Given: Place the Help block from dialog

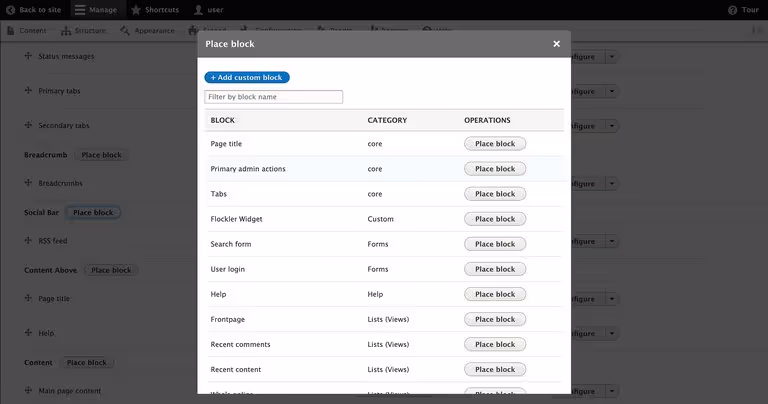Looking at the screenshot, I should [x=495, y=294].
